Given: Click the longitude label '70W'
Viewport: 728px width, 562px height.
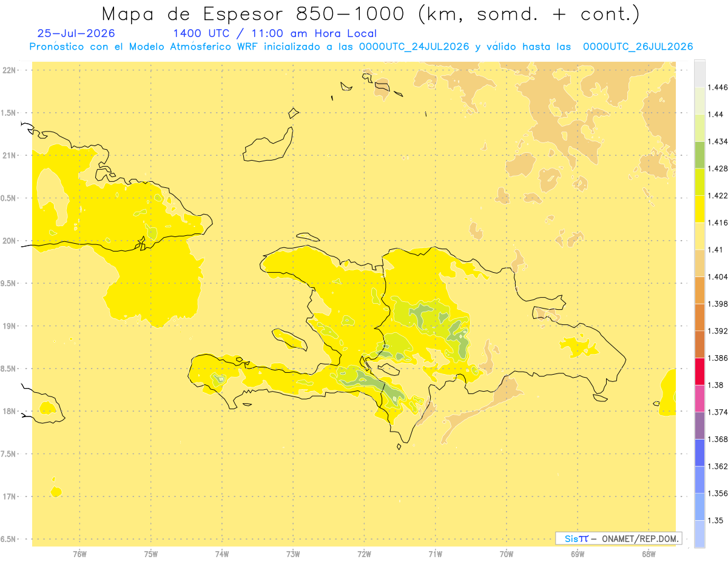Looking at the screenshot, I should click(507, 554).
